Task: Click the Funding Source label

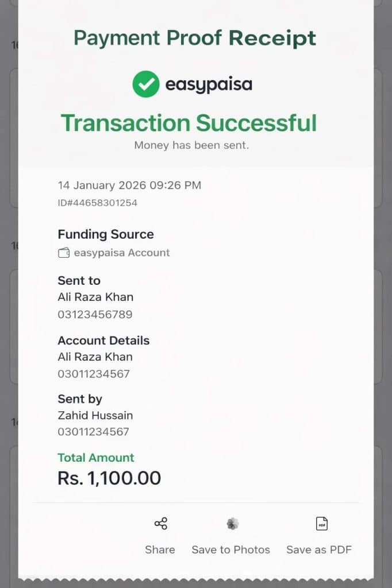Action: [106, 234]
